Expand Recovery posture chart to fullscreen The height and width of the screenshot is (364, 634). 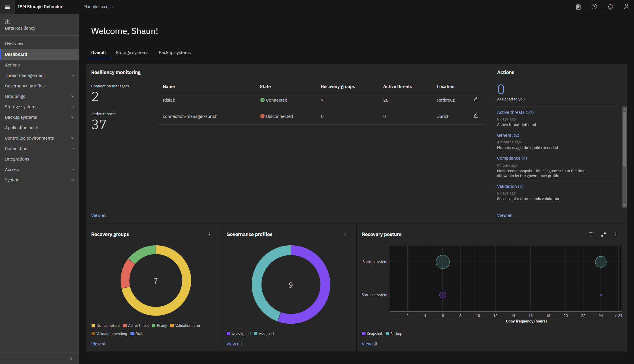click(x=603, y=235)
